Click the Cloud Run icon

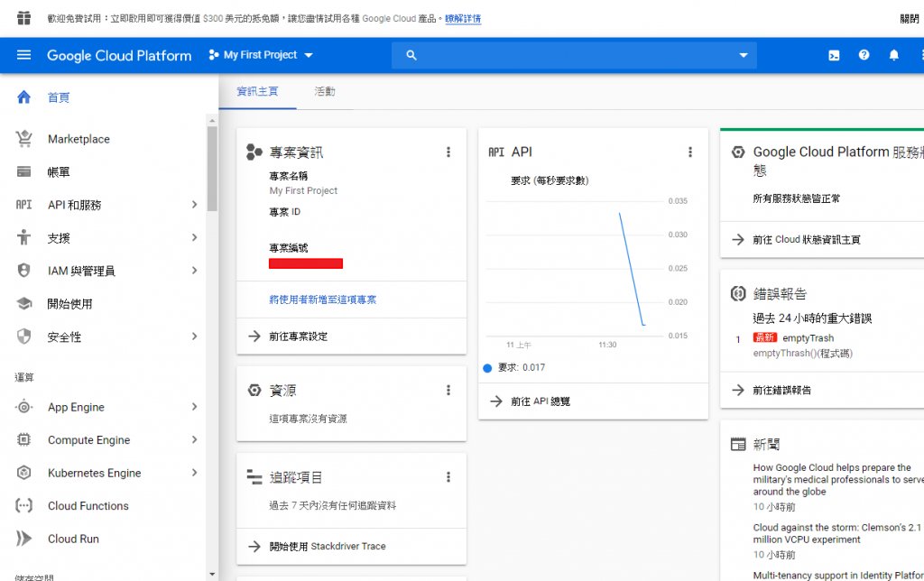click(23, 539)
